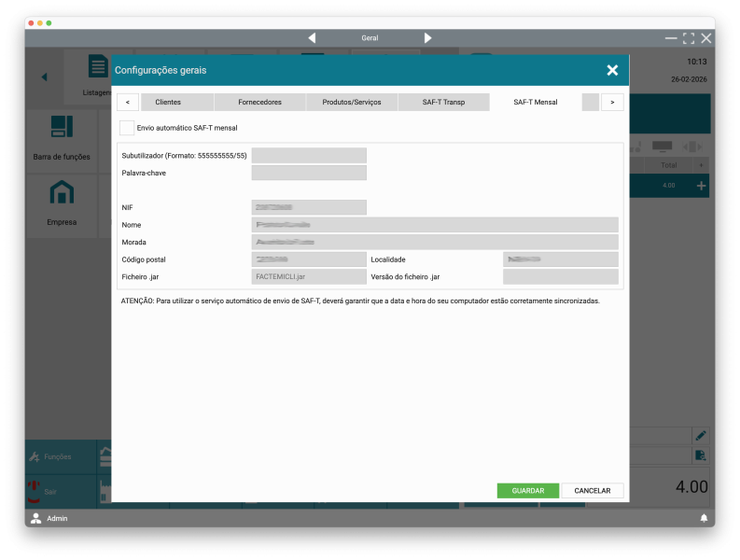
Task: Focus the Subutilizador input field
Action: [x=309, y=155]
